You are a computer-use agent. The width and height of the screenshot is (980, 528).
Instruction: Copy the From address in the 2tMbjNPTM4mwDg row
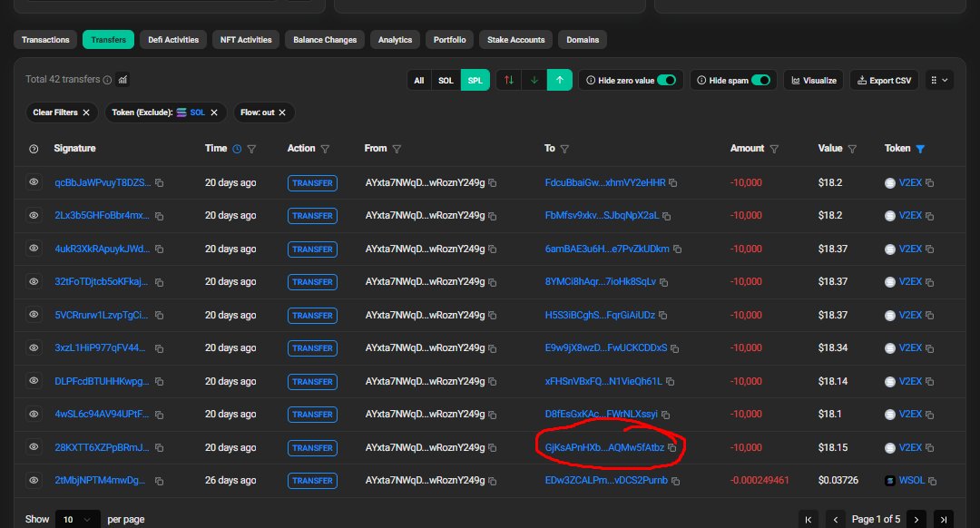[x=493, y=481]
